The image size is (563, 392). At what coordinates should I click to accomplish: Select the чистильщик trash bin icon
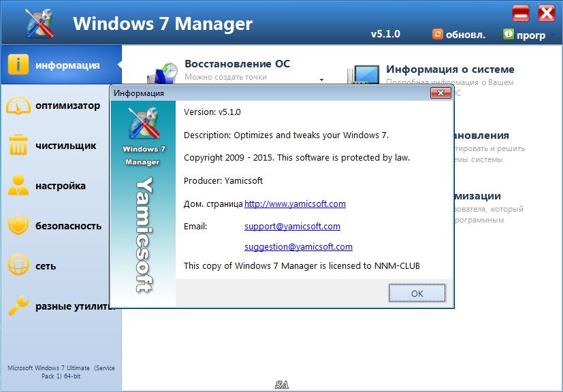(x=18, y=145)
